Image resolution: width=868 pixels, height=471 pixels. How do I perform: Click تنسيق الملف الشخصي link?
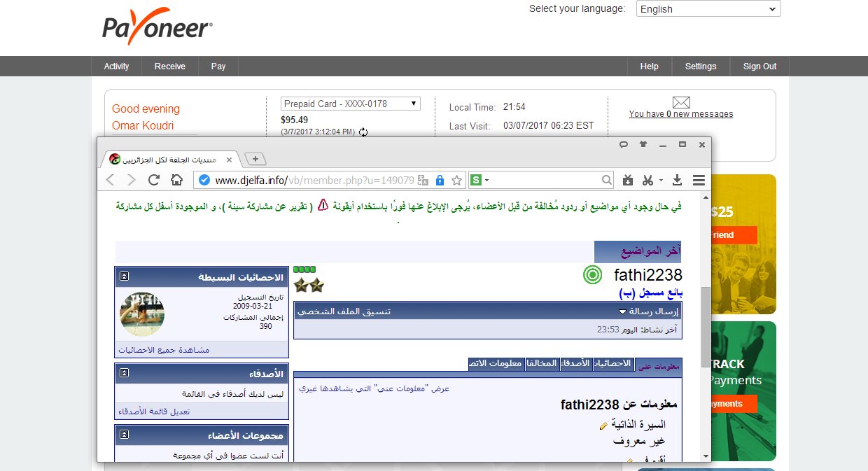[x=344, y=311]
